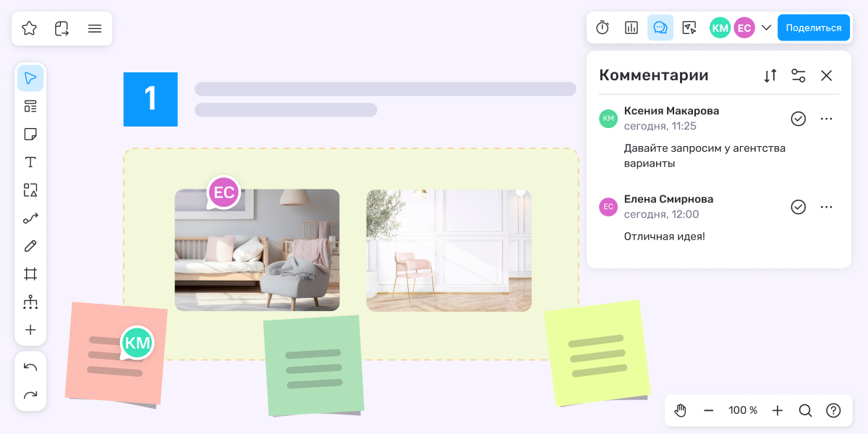Choose the connector line tool
This screenshot has height=434, width=868.
point(30,218)
